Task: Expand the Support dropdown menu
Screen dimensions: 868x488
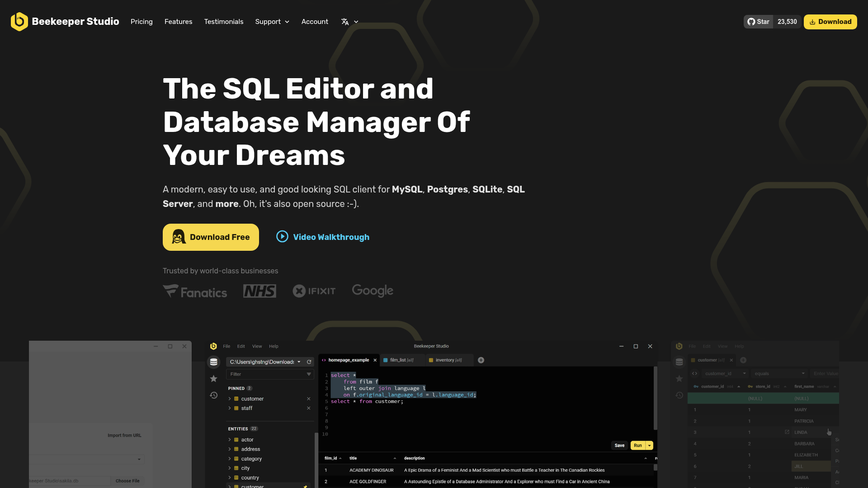Action: 272,22
